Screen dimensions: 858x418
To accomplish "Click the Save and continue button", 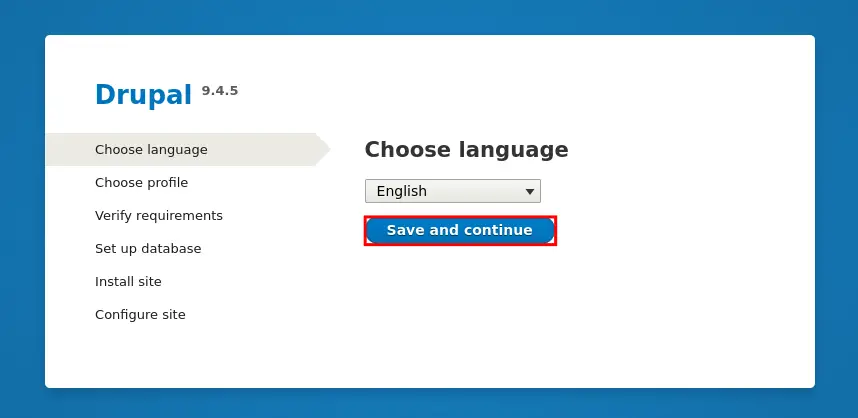I will tap(460, 230).
